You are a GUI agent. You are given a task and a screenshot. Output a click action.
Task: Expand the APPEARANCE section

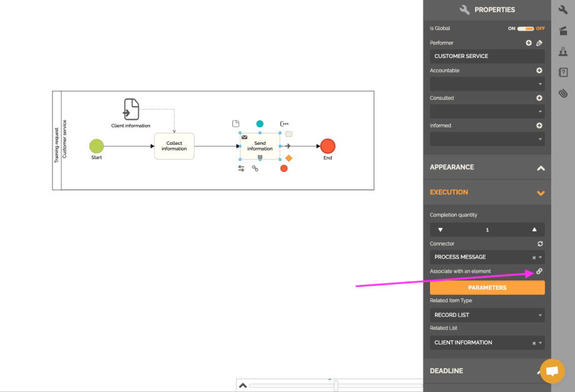541,167
